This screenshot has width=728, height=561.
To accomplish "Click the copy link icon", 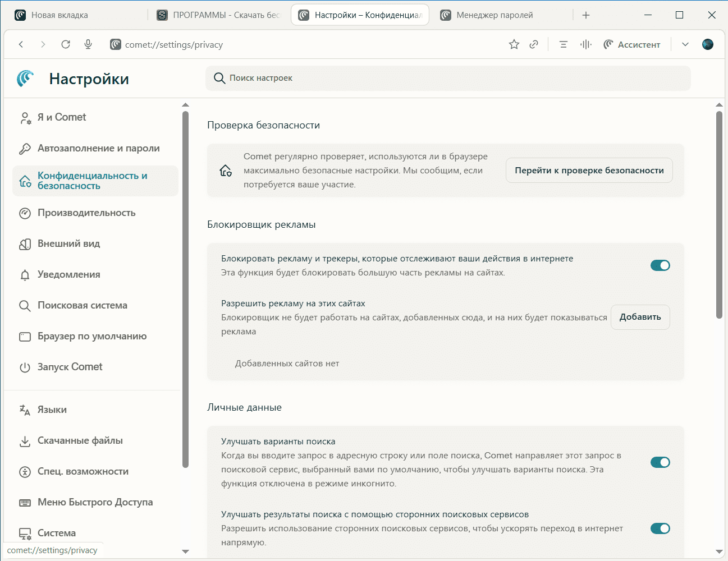I will pyautogui.click(x=534, y=44).
